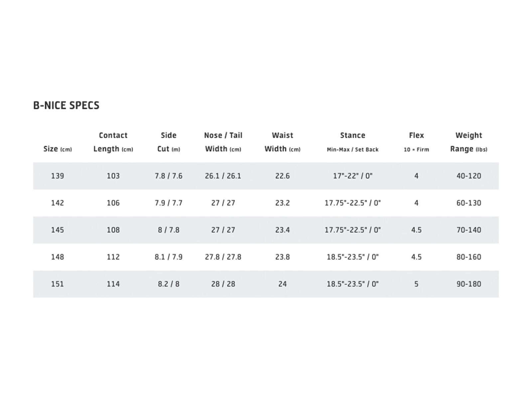Click the Waist Width column header

point(282,142)
